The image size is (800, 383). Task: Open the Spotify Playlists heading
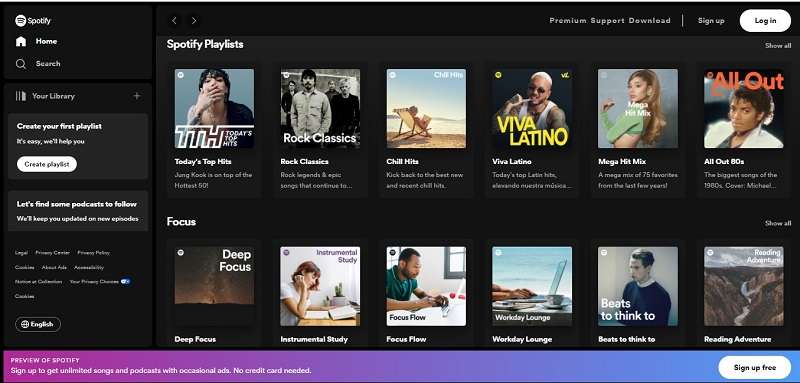205,44
